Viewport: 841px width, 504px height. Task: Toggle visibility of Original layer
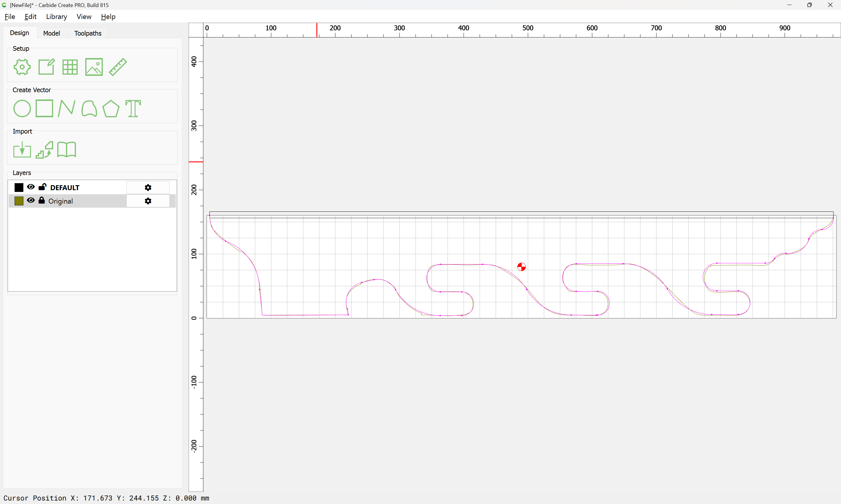coord(31,201)
